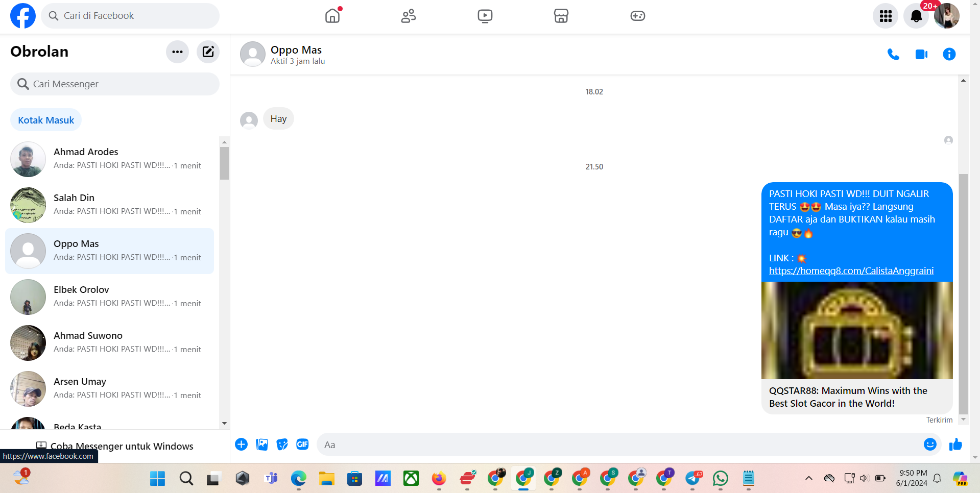Open Windows taskbar Search
Viewport: 980px width, 493px height.
click(186, 479)
